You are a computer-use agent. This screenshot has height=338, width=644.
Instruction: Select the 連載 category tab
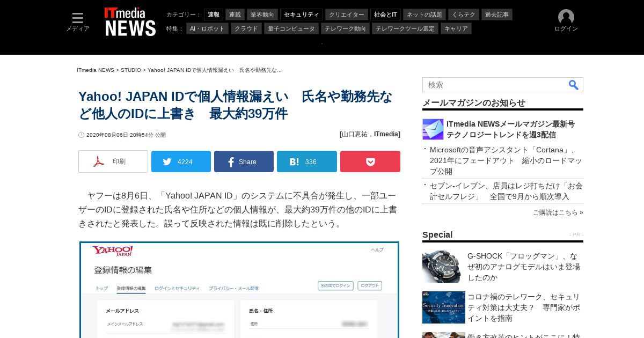[235, 14]
